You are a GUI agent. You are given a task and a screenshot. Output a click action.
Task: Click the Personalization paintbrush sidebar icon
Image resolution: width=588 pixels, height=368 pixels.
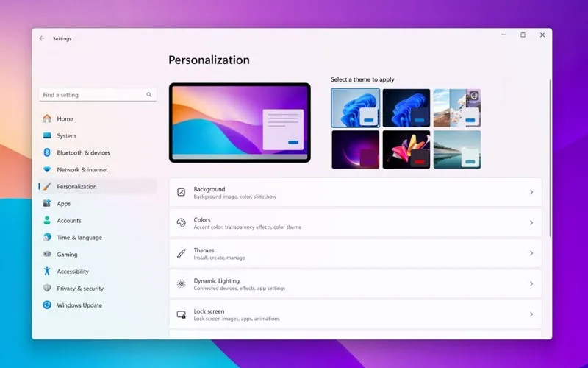point(47,186)
